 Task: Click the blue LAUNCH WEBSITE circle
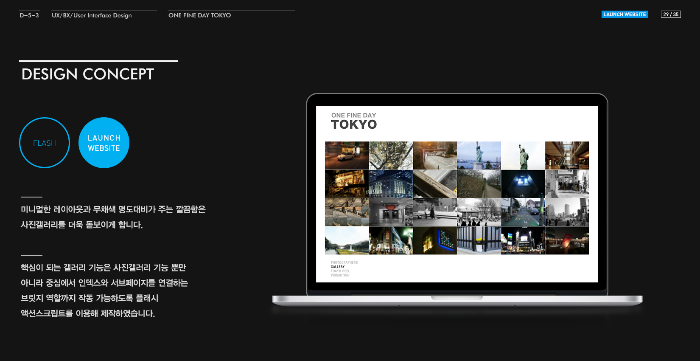104,143
